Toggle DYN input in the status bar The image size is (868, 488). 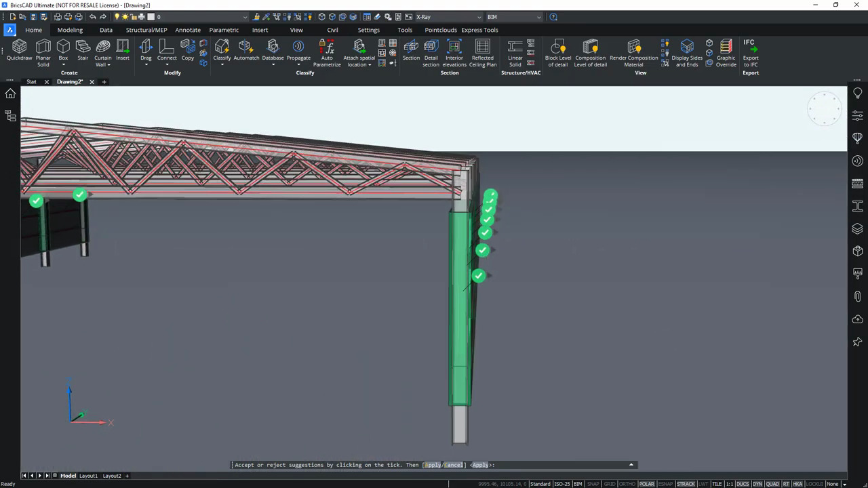point(757,484)
